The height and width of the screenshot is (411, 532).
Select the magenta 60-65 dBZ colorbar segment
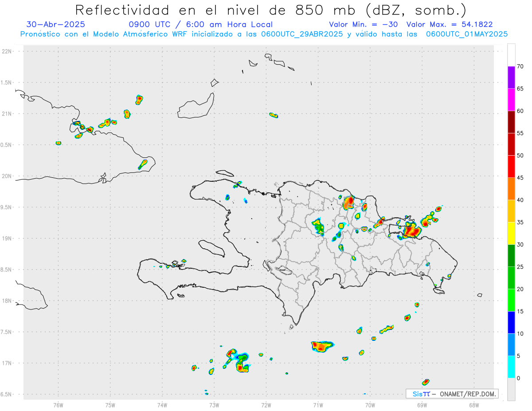pos(511,100)
